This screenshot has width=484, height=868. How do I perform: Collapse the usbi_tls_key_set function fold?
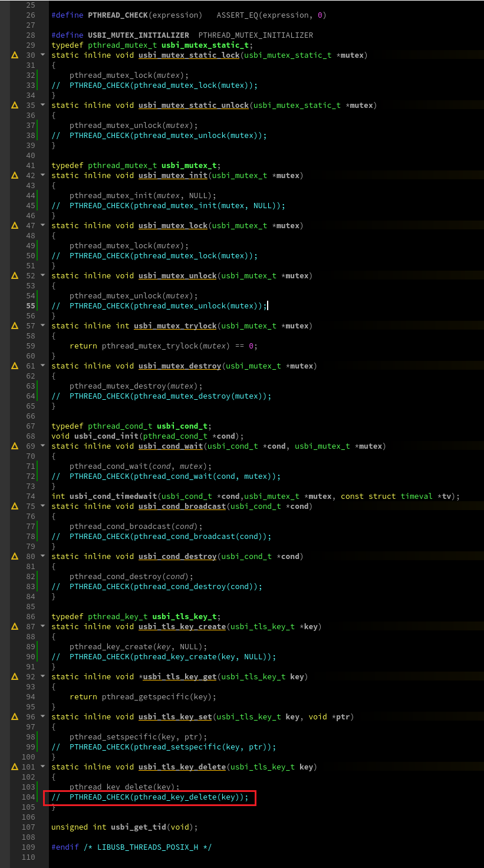[42, 717]
